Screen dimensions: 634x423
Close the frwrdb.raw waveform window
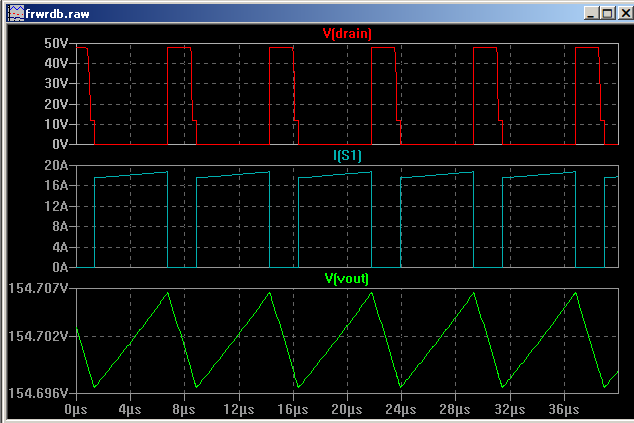pos(625,13)
